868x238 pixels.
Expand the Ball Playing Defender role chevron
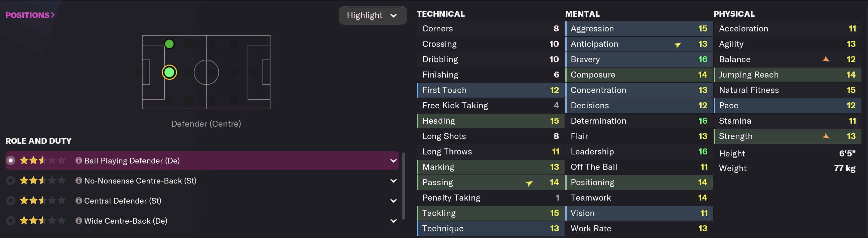[x=393, y=161]
